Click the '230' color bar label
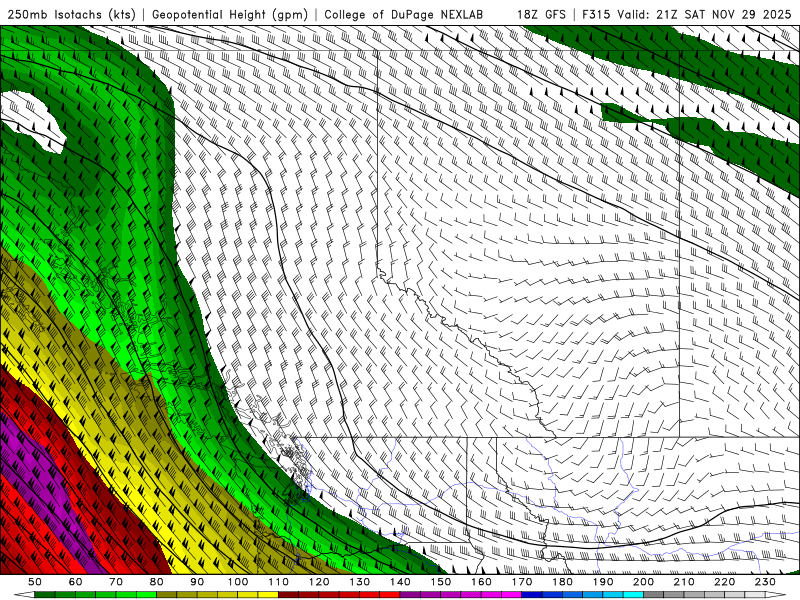Viewport: 800px width, 600px height. (765, 582)
